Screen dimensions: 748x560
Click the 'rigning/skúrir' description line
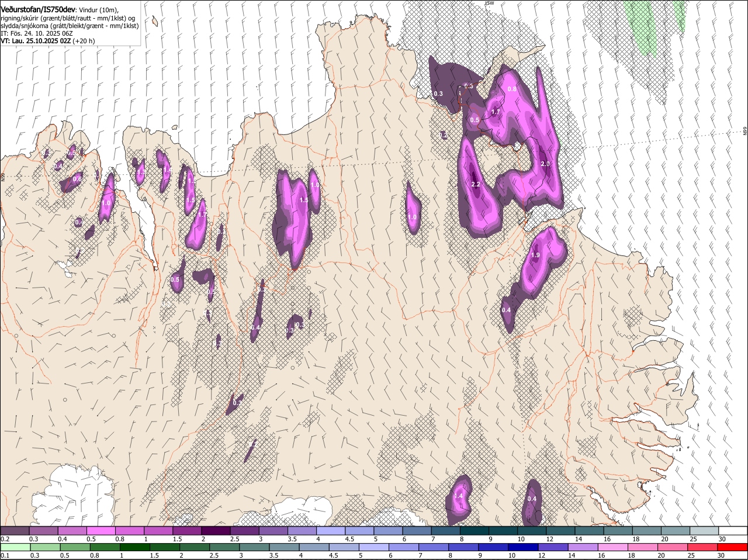(68, 18)
